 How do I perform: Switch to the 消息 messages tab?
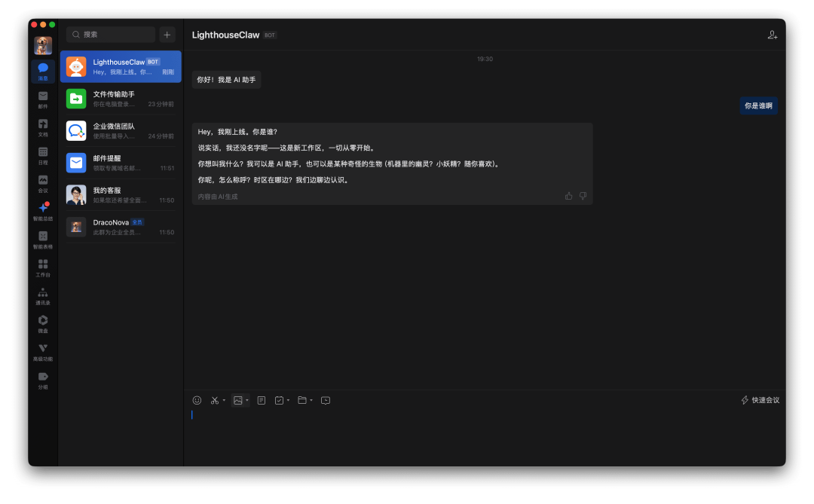[43, 71]
